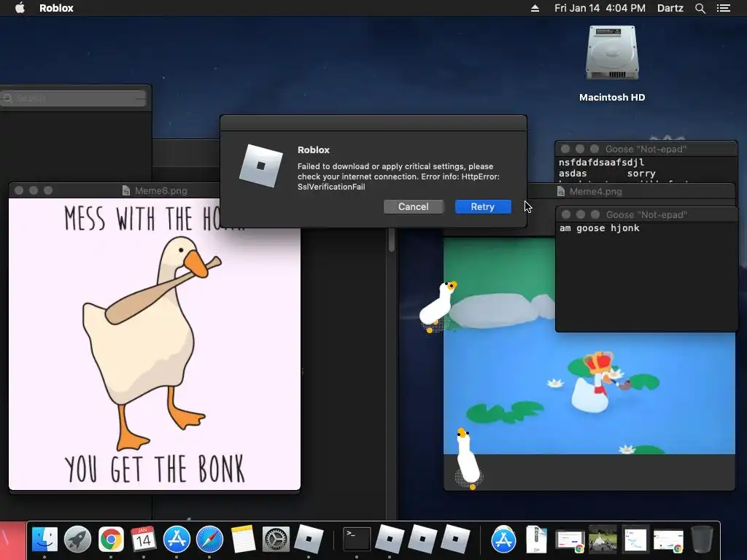The image size is (747, 560).
Task: Click the file icon beside Meme4.png title
Action: (x=561, y=192)
